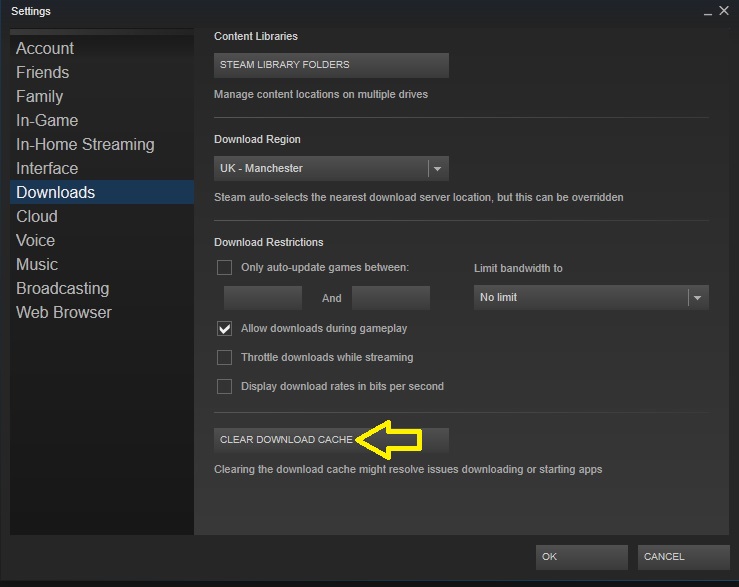The image size is (739, 587).
Task: Open the Cloud settings section
Action: [102, 216]
